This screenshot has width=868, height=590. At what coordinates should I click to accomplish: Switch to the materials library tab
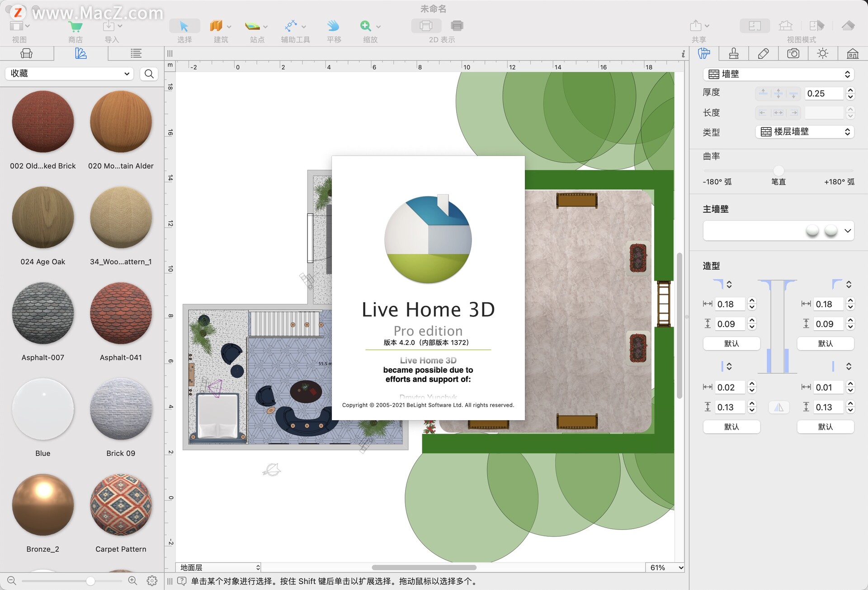pyautogui.click(x=81, y=53)
